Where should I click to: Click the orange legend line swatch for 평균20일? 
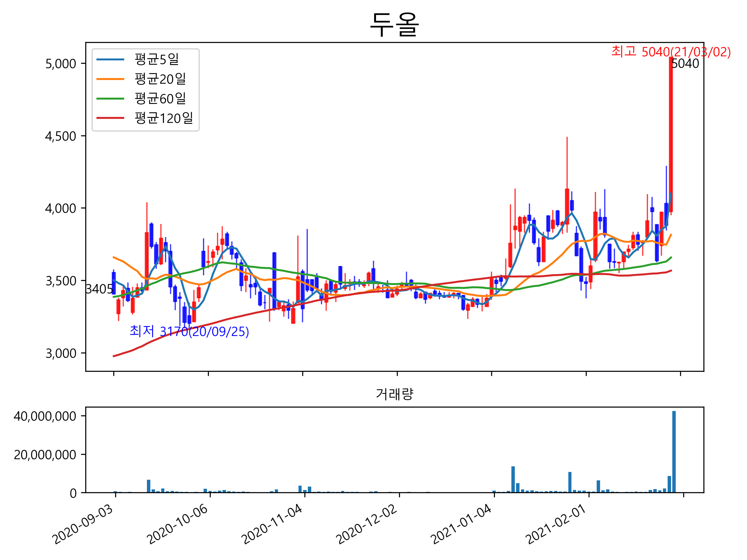click(110, 79)
